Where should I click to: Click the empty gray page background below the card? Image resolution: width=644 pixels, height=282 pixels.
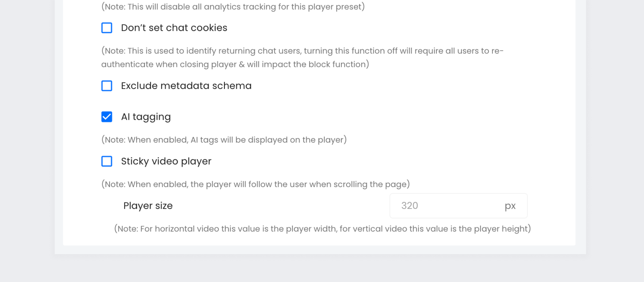coord(322,268)
